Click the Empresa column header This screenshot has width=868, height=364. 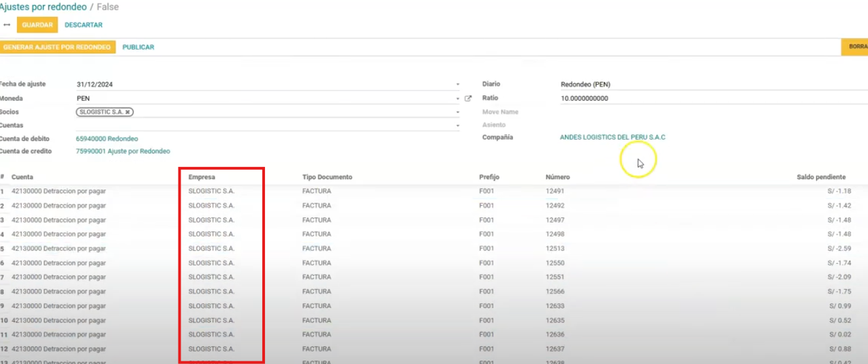(202, 177)
